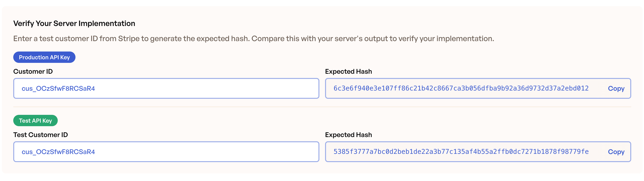644x181 pixels.
Task: Click the Customer ID label
Action: click(x=33, y=71)
